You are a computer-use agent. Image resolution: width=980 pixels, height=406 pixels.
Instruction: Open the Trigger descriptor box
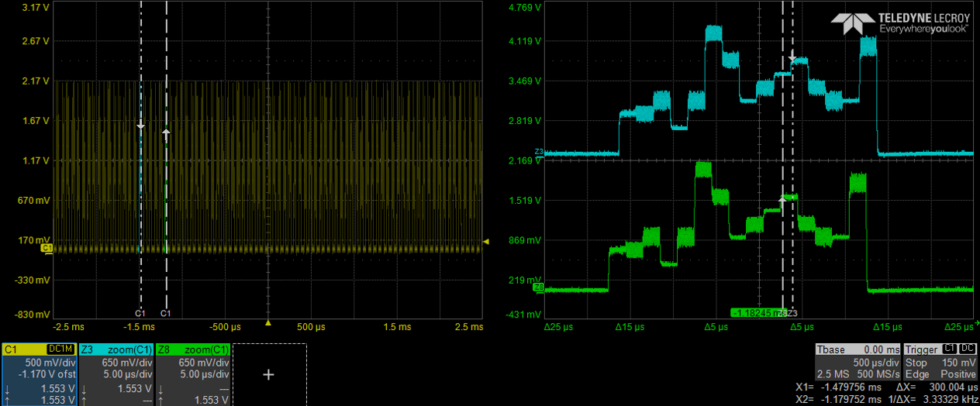click(940, 362)
